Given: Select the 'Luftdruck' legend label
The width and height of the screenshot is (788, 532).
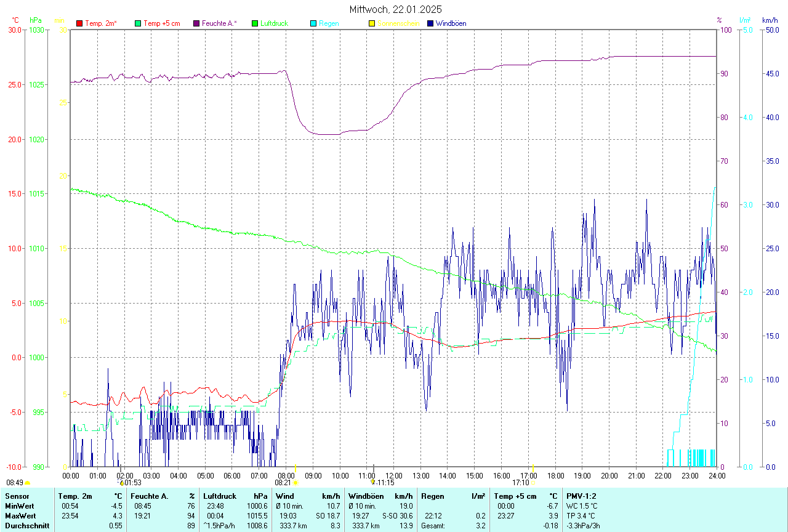Looking at the screenshot, I should pos(274,23).
